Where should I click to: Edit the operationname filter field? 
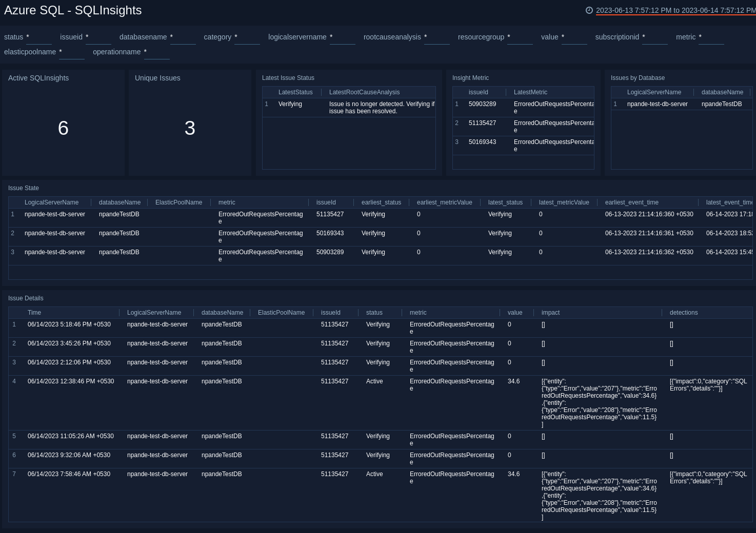157,52
